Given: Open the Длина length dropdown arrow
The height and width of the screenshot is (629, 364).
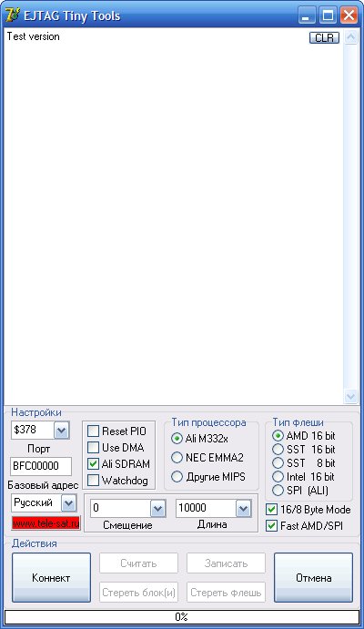Looking at the screenshot, I should point(243,508).
